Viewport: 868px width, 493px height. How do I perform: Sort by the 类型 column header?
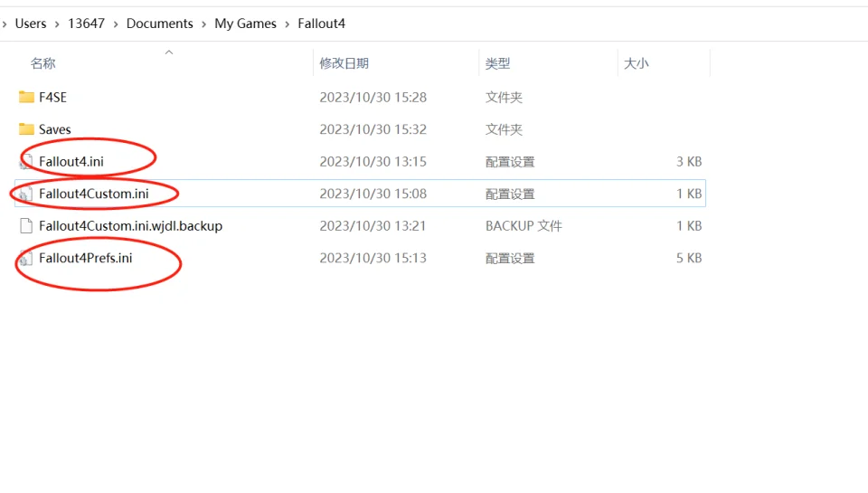pos(497,63)
